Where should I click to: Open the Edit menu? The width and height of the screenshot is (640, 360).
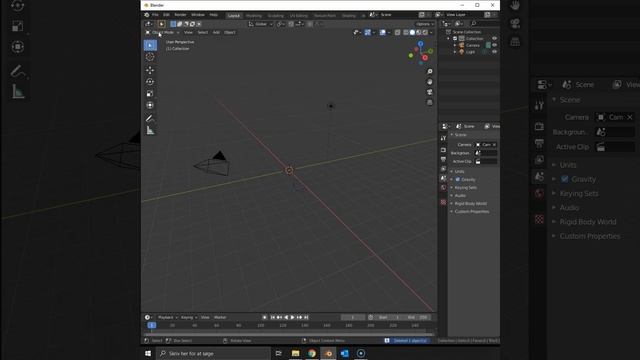(x=166, y=15)
